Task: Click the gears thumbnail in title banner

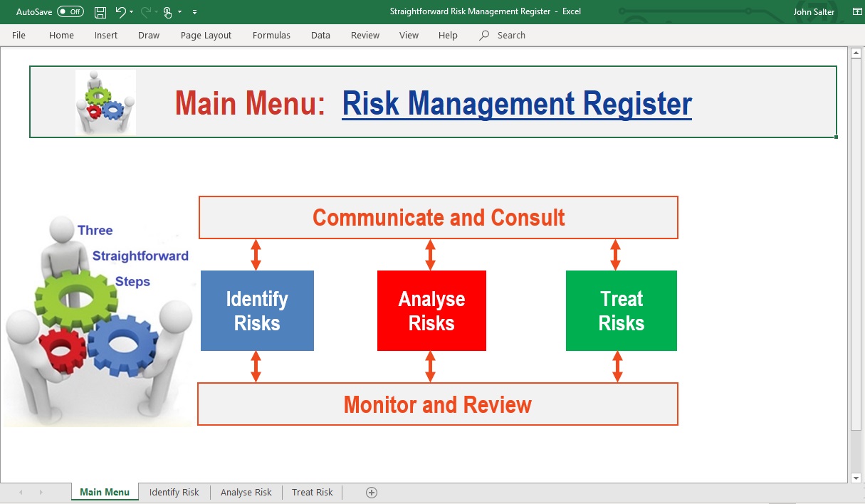Action: (105, 102)
